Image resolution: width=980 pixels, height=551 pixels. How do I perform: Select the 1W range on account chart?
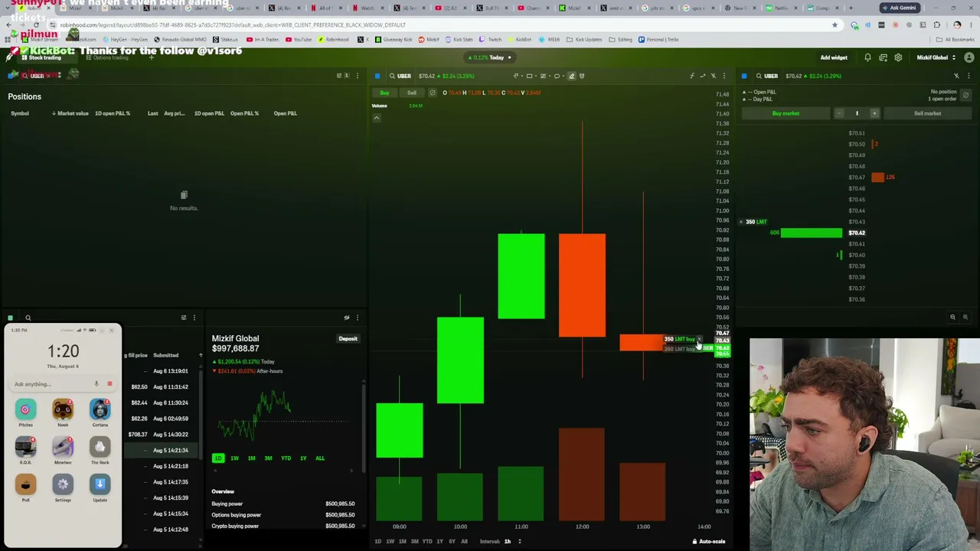click(234, 458)
